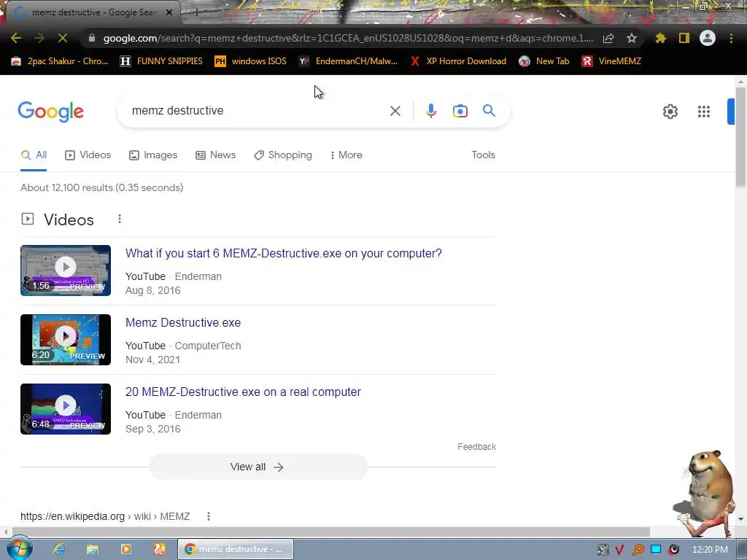Image resolution: width=747 pixels, height=560 pixels.
Task: Launch Internet Explorer from the taskbar
Action: point(58,549)
